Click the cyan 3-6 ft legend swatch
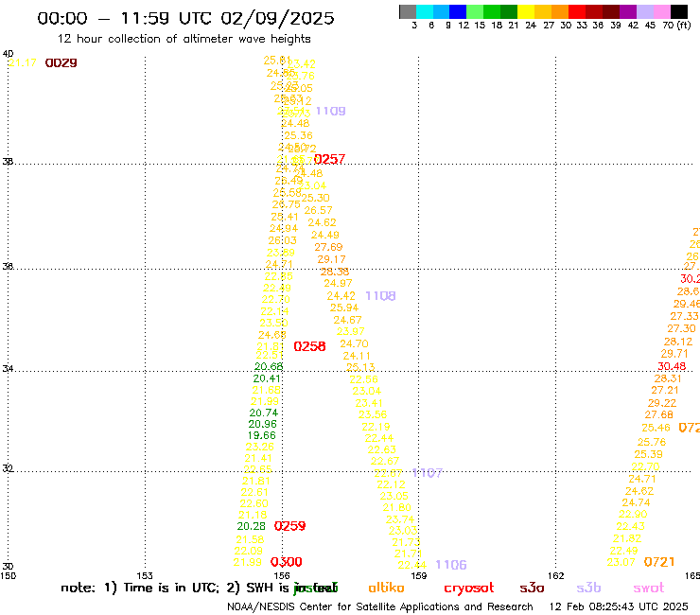The width and height of the screenshot is (700, 615). point(425,11)
